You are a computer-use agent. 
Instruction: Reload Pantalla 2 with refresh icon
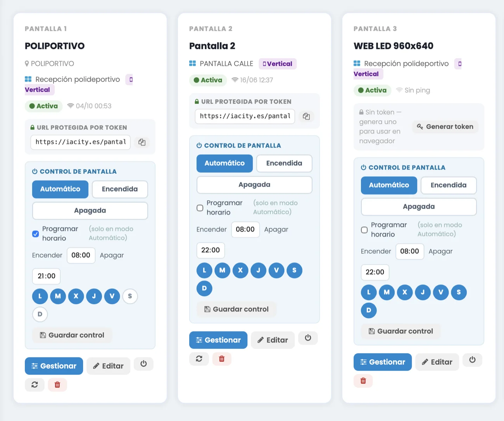click(199, 359)
